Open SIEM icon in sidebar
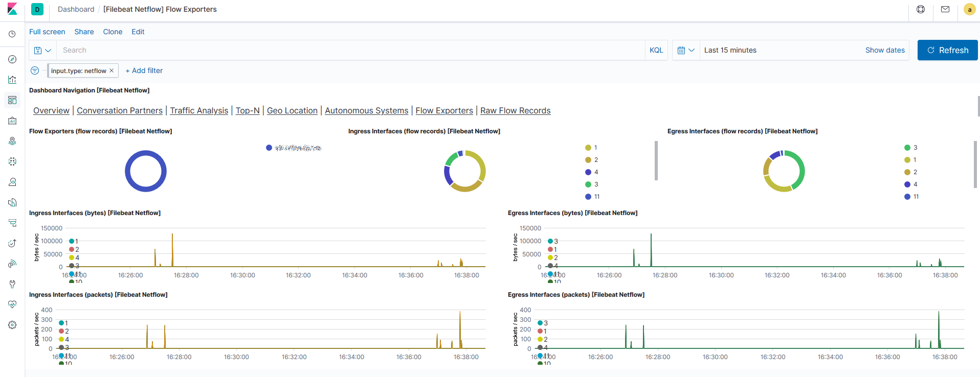980x377 pixels. point(12,264)
